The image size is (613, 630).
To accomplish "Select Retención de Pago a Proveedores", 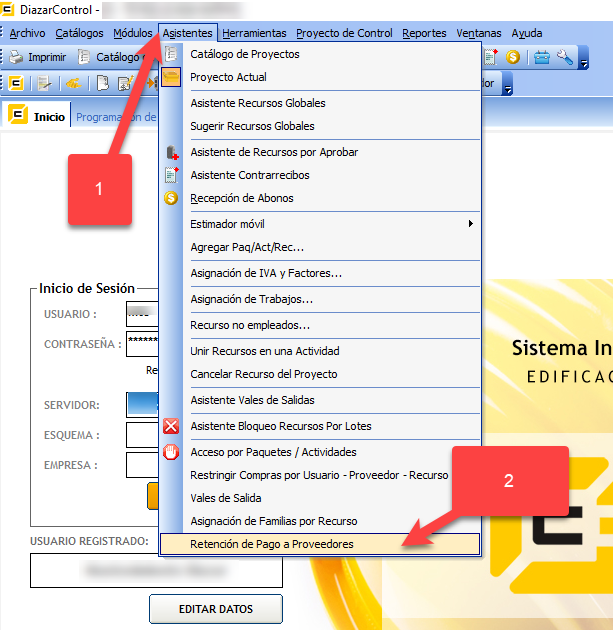I will pos(272,545).
